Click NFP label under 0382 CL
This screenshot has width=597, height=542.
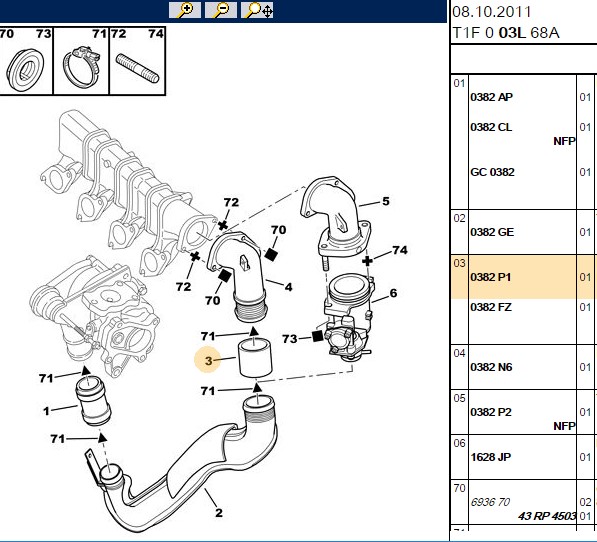click(564, 141)
